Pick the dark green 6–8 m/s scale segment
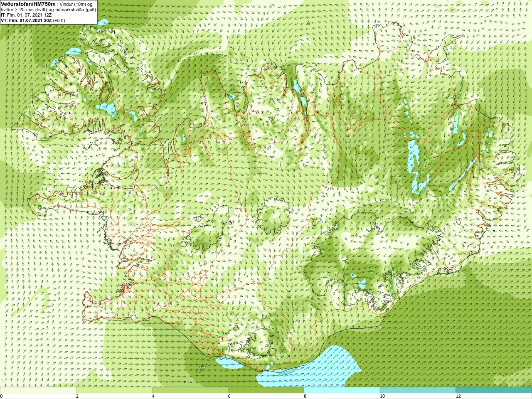The width and height of the screenshot is (532, 399). pos(266,390)
